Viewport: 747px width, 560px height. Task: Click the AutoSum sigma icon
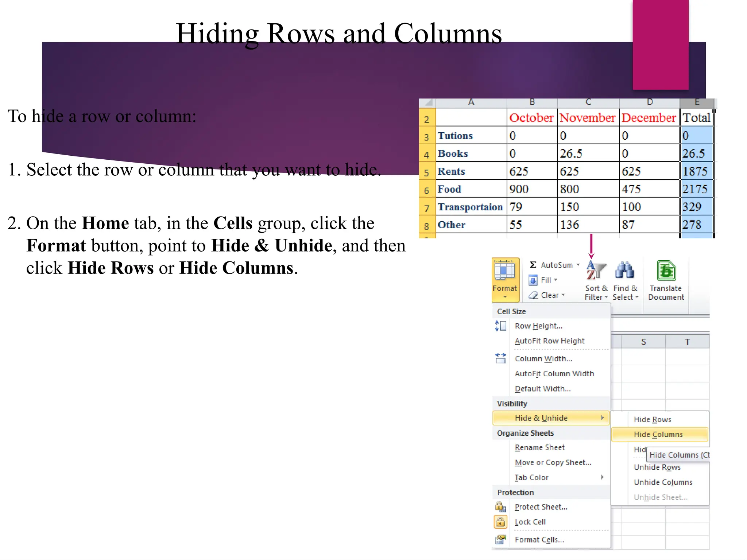533,265
